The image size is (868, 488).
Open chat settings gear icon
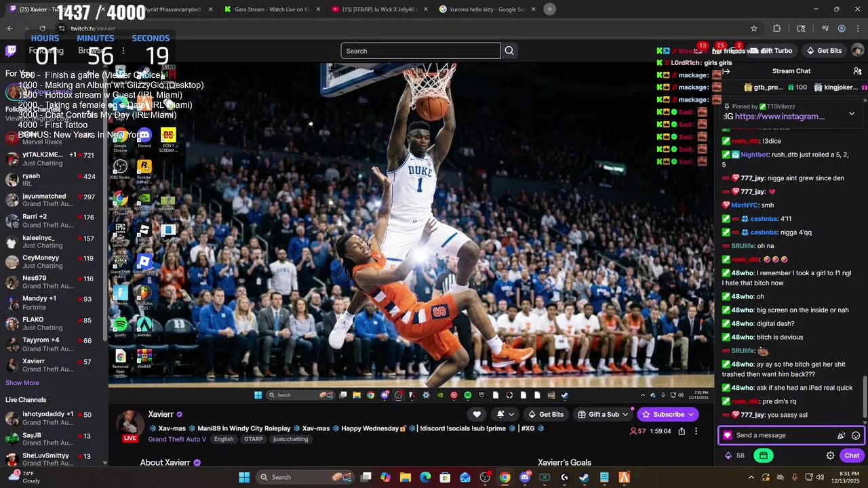pos(830,455)
